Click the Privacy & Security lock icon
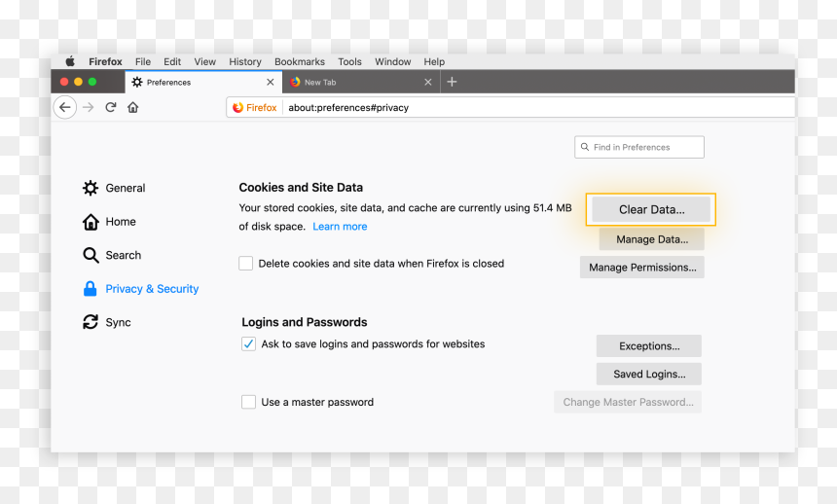837x504 pixels. [x=91, y=289]
